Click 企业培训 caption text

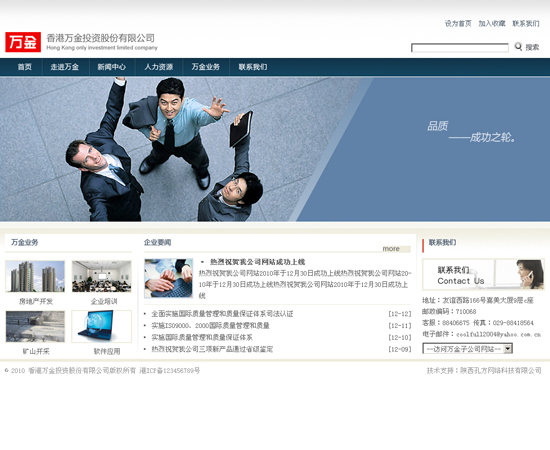point(104,301)
